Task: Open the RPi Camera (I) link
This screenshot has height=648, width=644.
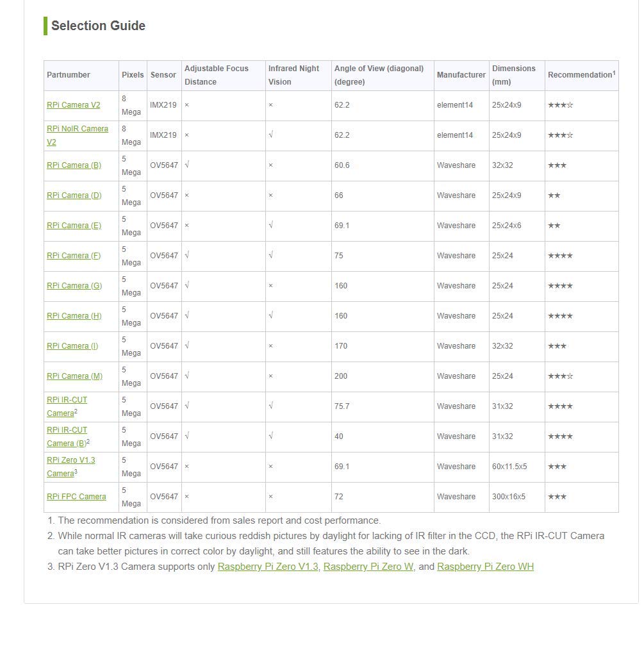Action: [x=72, y=346]
